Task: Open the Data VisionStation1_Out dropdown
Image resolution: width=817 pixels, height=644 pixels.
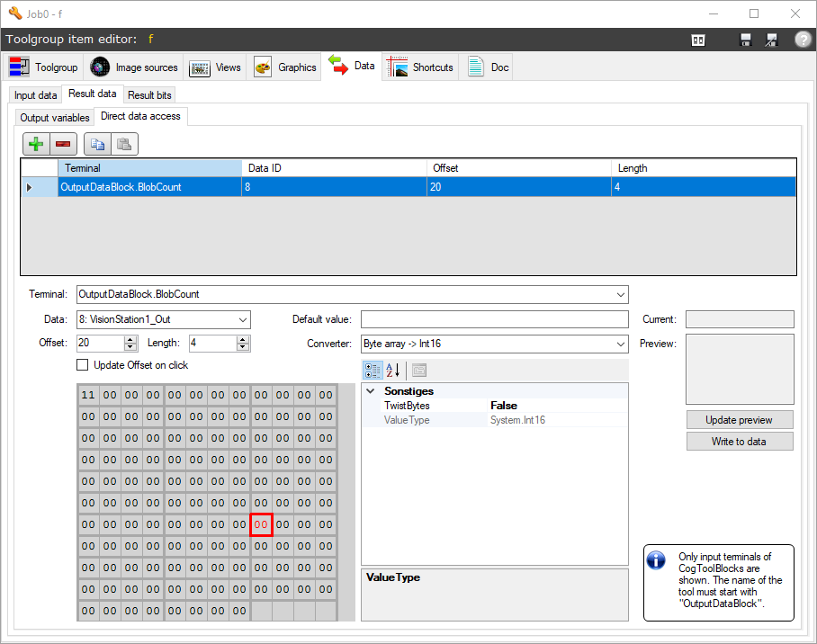Action: coord(242,319)
